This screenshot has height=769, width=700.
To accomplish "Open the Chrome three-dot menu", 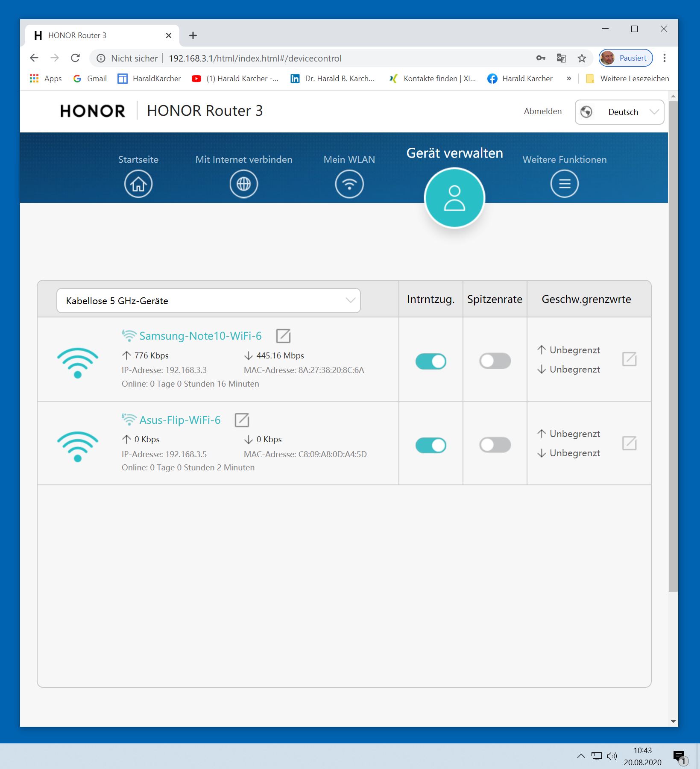I will (x=664, y=58).
